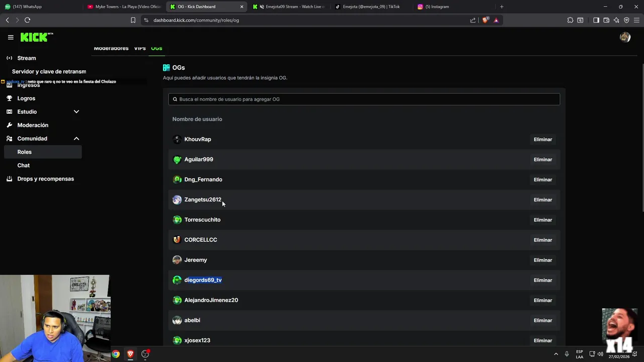644x362 pixels.
Task: Expand the Estudio sidebar section
Action: [76, 112]
